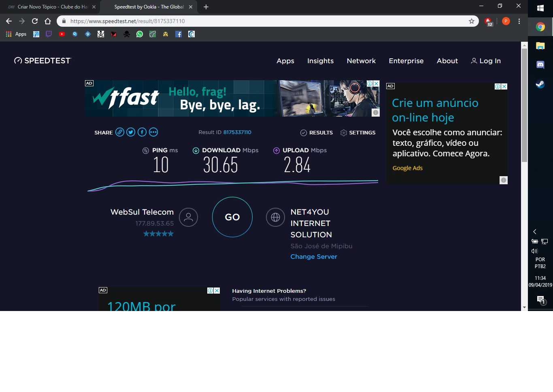Open the RESULTS view
The height and width of the screenshot is (392, 553).
point(317,133)
